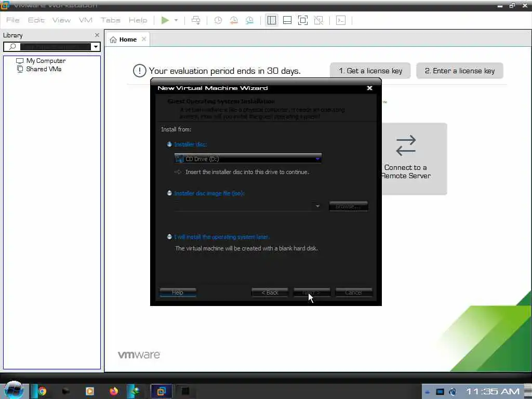
Task: Click the Enter Full Screen icon
Action: pyautogui.click(x=303, y=20)
